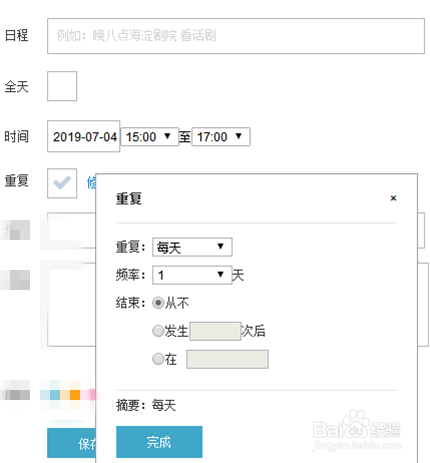Image resolution: width=430 pixels, height=463 pixels.
Task: Select the 发生…次后 radio button
Action: coord(158,331)
